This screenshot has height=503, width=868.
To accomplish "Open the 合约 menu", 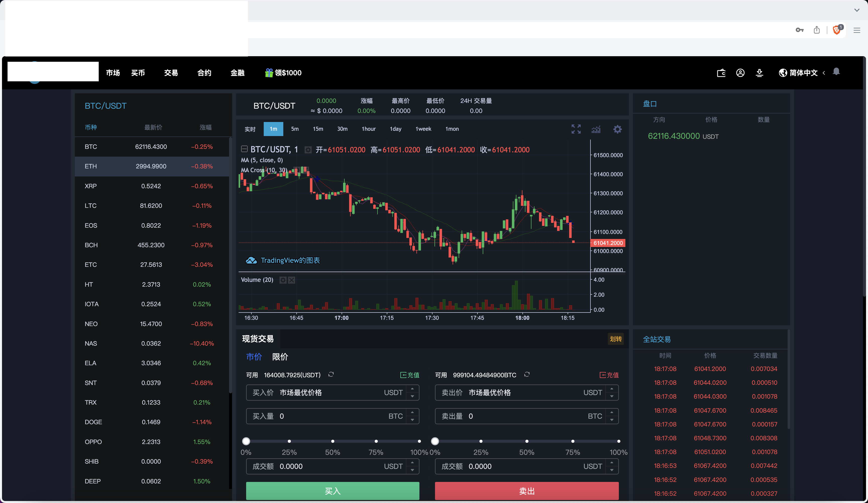I will (x=204, y=73).
